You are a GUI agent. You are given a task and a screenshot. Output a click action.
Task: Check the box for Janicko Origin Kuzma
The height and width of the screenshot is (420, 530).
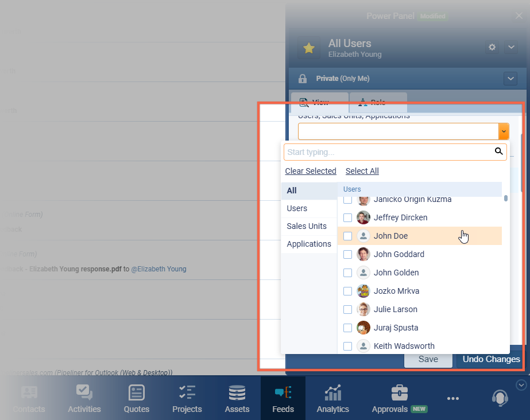(348, 200)
